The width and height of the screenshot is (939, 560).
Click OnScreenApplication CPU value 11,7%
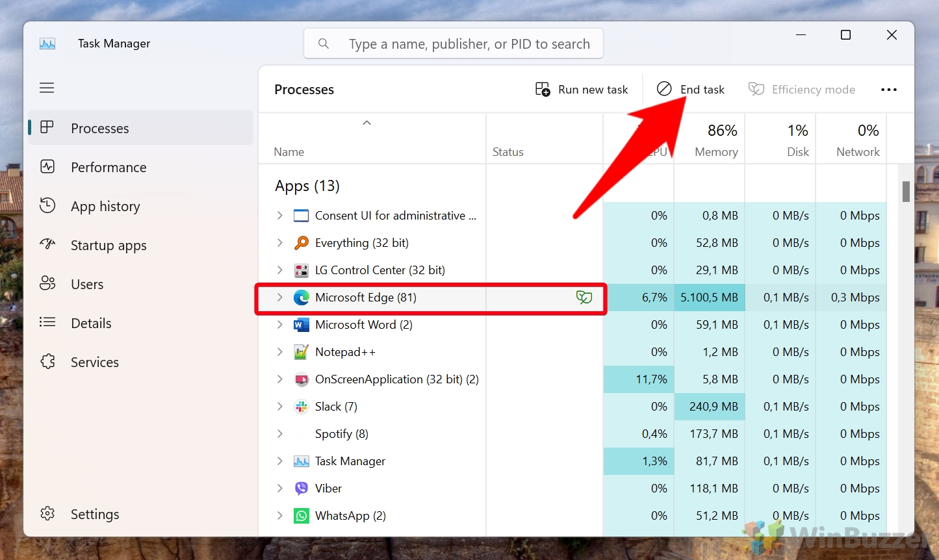click(x=652, y=379)
